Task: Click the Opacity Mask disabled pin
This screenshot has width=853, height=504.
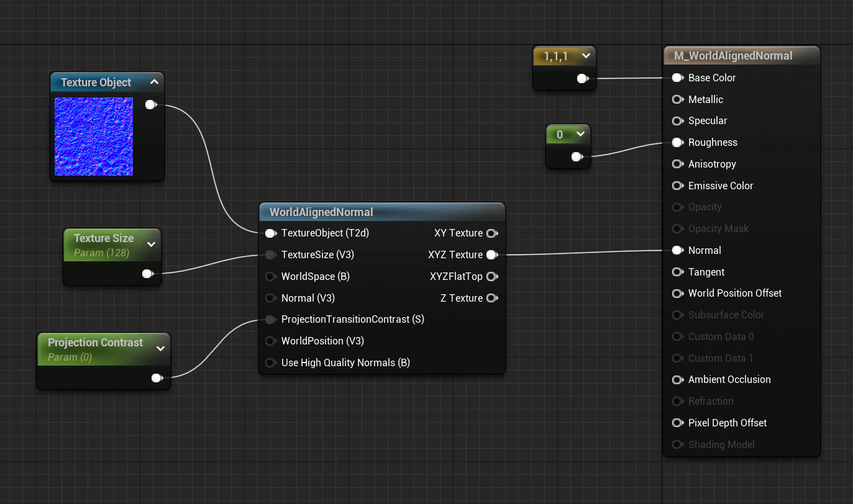Action: point(678,228)
